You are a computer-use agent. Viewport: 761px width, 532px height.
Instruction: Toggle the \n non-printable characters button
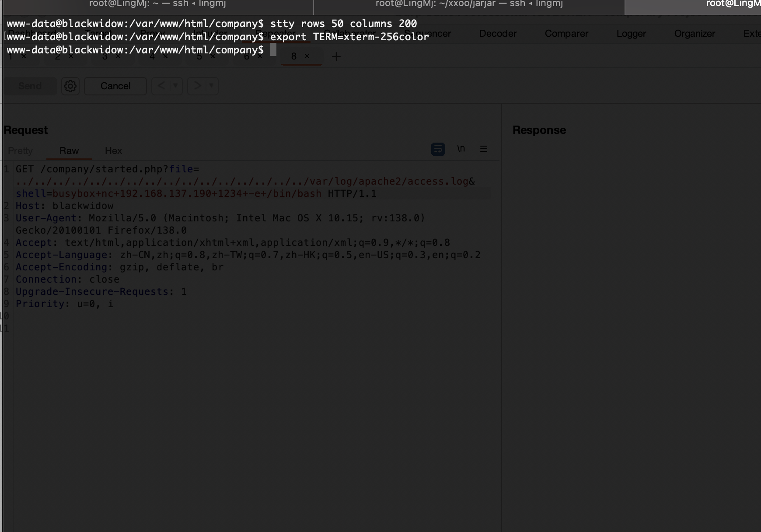461,149
